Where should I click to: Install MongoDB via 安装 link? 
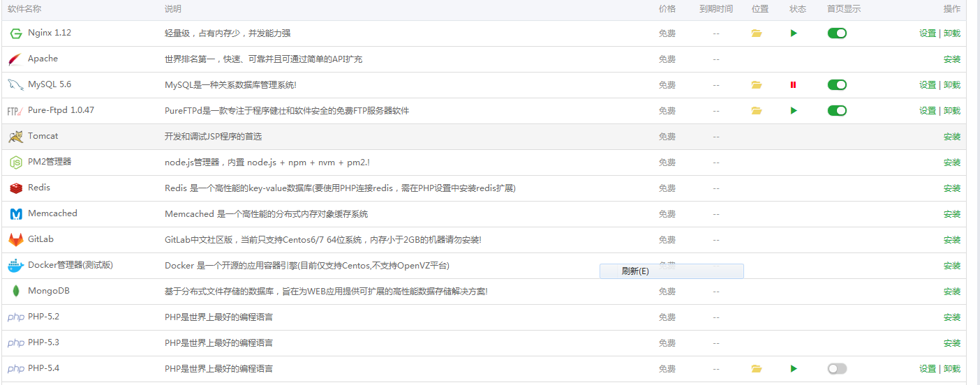tap(952, 292)
